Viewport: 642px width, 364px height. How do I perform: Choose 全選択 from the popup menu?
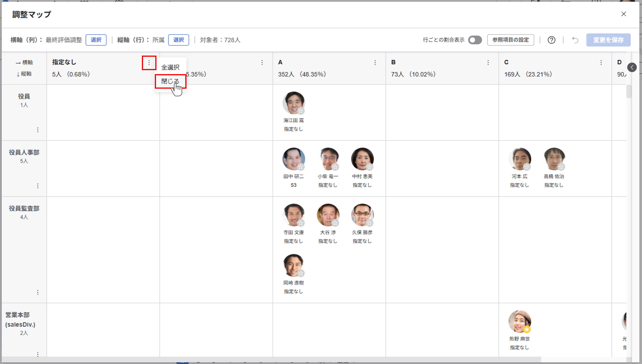click(x=170, y=67)
